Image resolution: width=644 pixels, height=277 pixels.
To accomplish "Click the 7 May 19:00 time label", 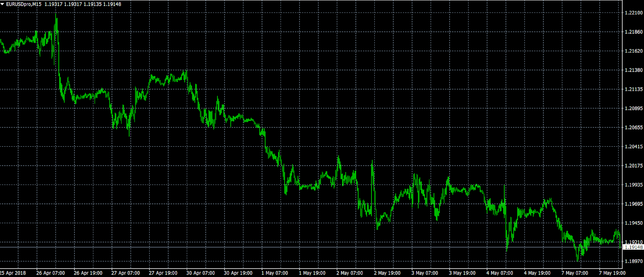I will (612, 273).
